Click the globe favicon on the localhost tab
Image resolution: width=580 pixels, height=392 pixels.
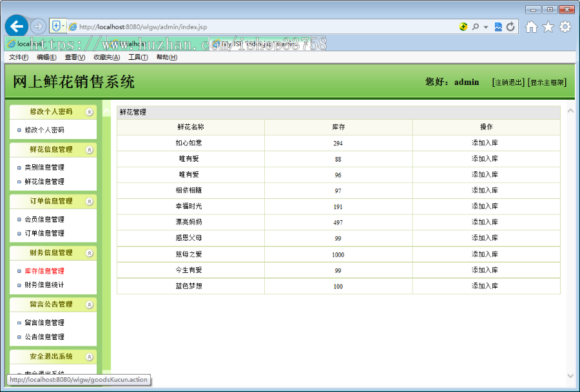[11, 42]
